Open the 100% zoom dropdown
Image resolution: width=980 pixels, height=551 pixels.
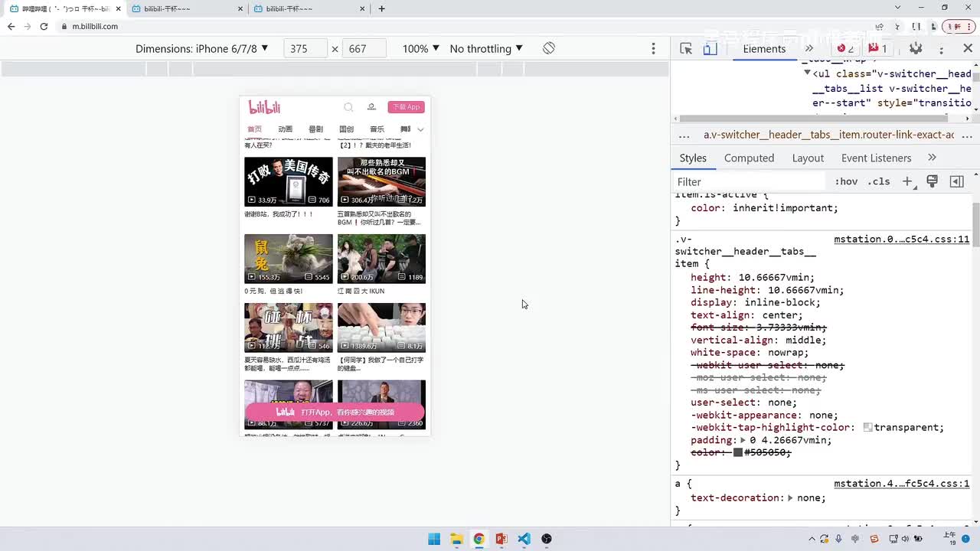421,48
